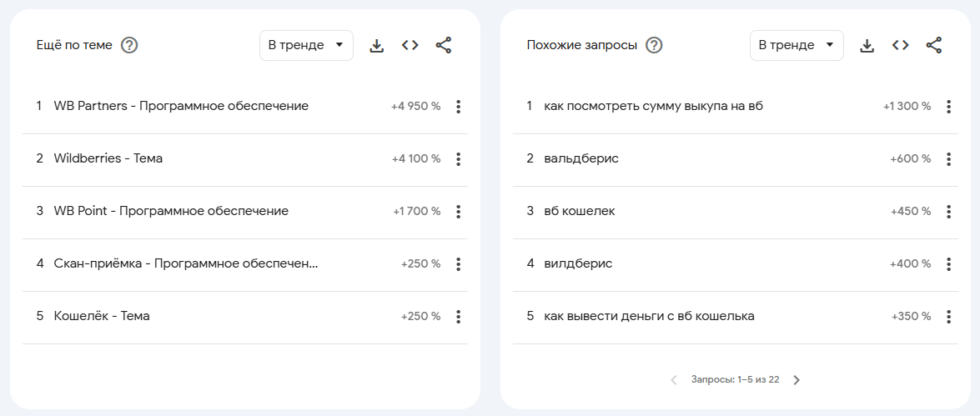
Task: Click 'Запросы: 1–5 из 22' pagination text
Action: point(735,380)
